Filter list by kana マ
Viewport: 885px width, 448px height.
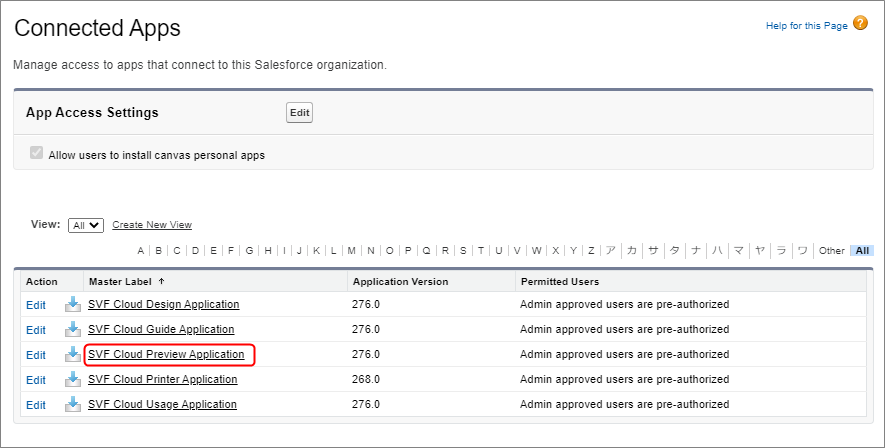pos(739,251)
